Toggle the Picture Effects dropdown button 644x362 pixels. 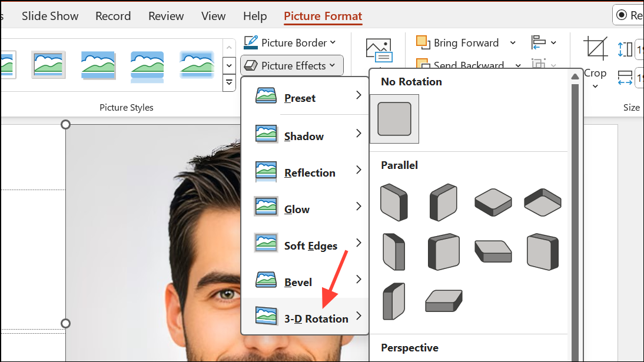(292, 65)
